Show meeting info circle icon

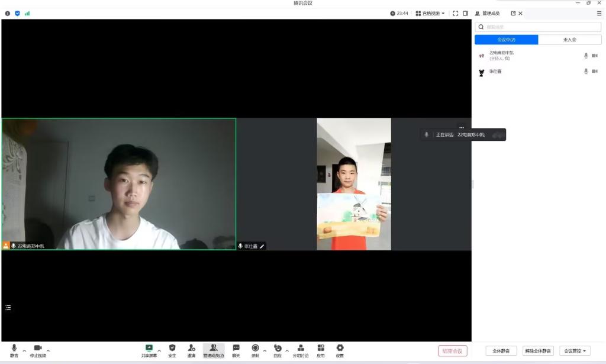[x=7, y=14]
